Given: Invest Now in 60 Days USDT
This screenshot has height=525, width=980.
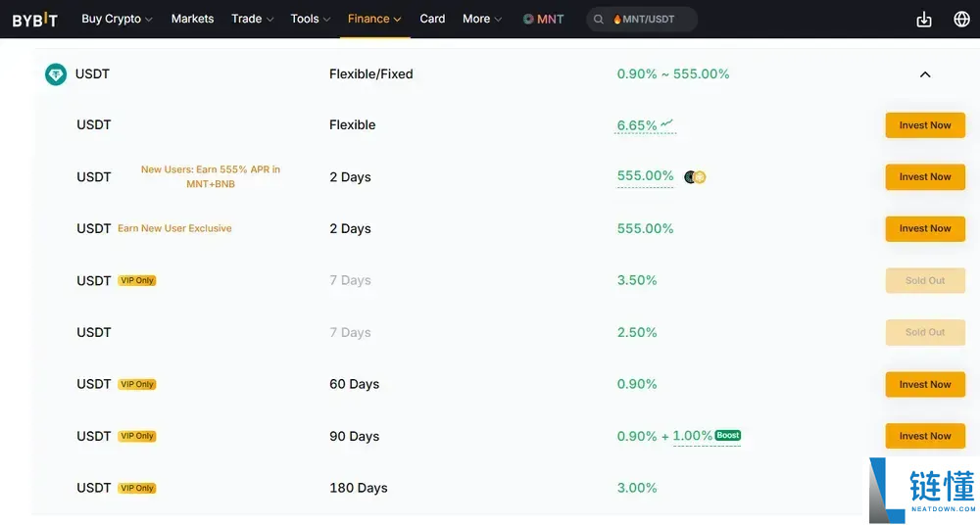Looking at the screenshot, I should pyautogui.click(x=925, y=384).
